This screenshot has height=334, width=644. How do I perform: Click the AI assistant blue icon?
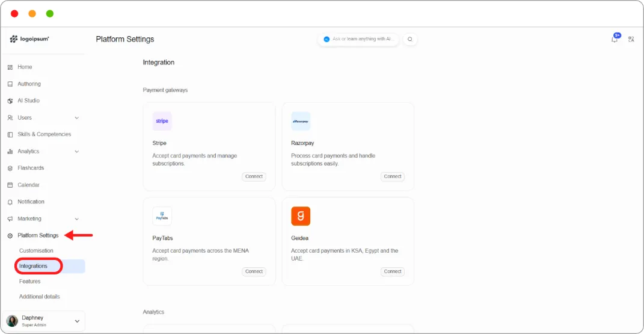(327, 39)
